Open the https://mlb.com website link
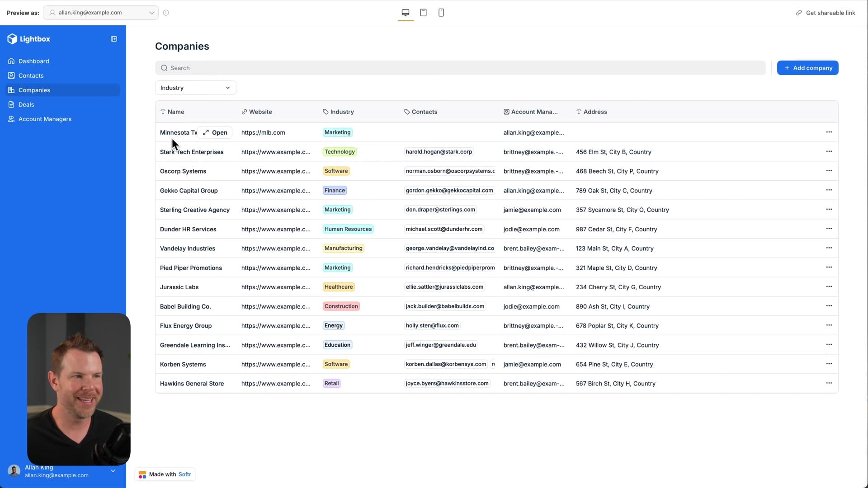This screenshot has height=488, width=868. coord(263,132)
